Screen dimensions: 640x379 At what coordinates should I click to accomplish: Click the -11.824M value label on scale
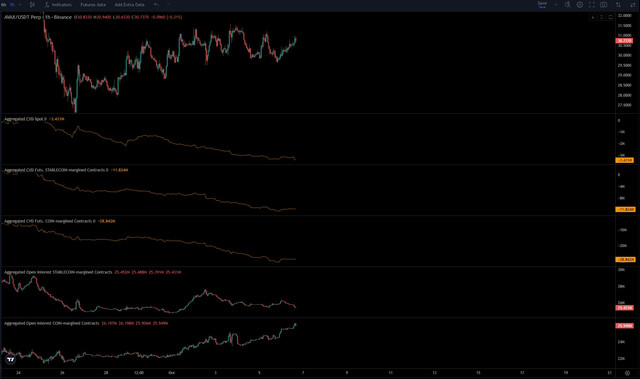[x=625, y=209]
